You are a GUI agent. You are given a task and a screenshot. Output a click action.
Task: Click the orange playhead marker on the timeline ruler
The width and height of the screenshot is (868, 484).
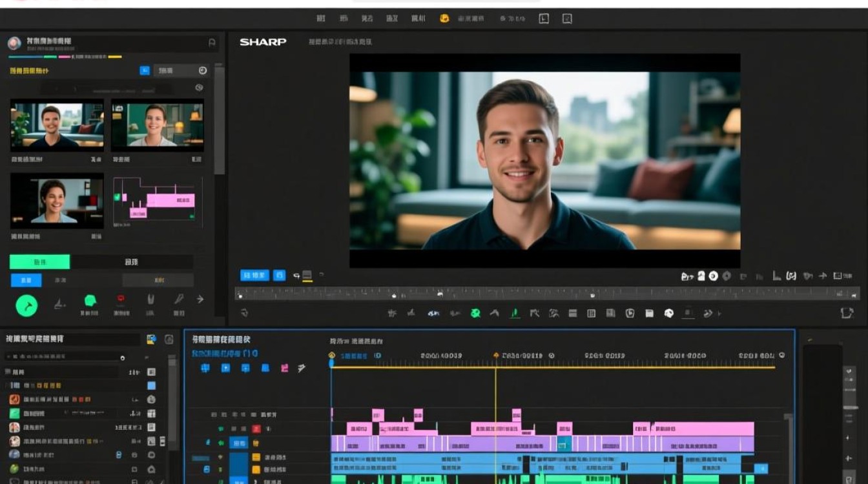496,355
